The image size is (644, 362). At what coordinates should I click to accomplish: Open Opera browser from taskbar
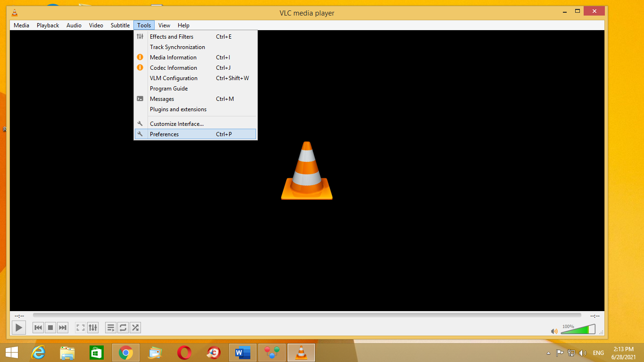click(184, 353)
